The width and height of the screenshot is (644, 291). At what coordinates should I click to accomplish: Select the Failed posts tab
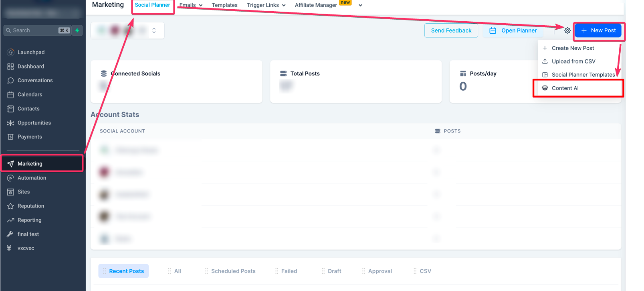tap(286, 271)
